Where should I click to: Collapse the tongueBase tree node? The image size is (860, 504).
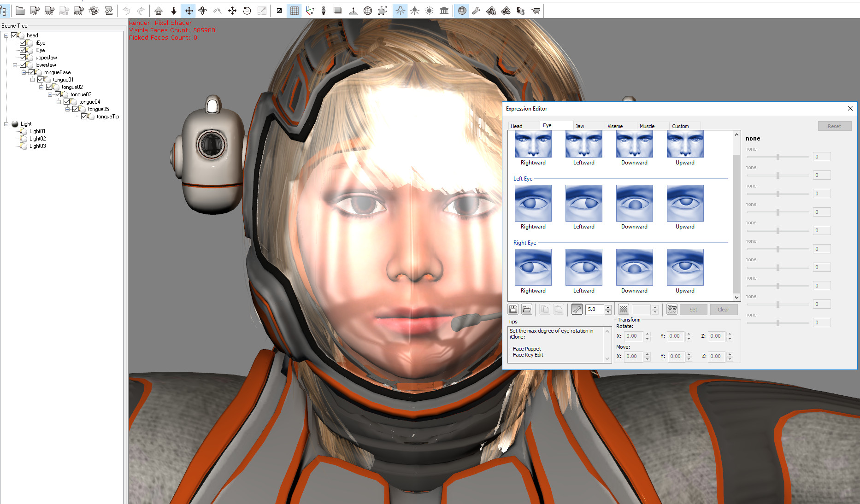pos(24,72)
